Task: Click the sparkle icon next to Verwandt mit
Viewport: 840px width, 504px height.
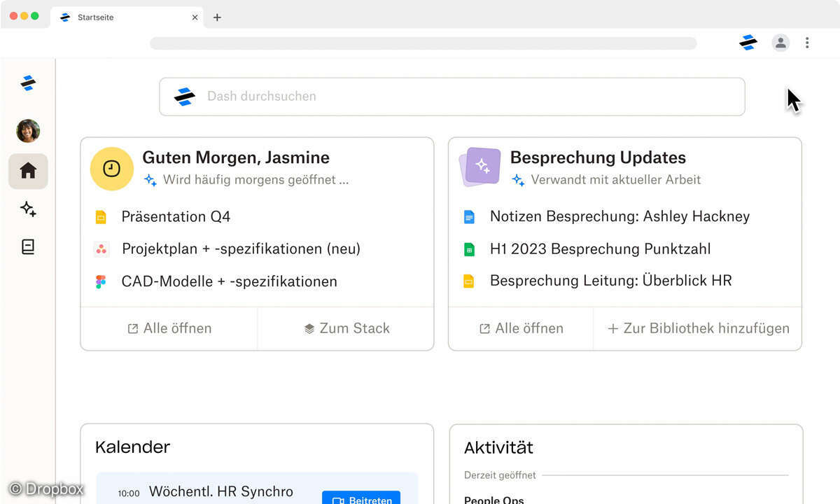Action: 518,180
